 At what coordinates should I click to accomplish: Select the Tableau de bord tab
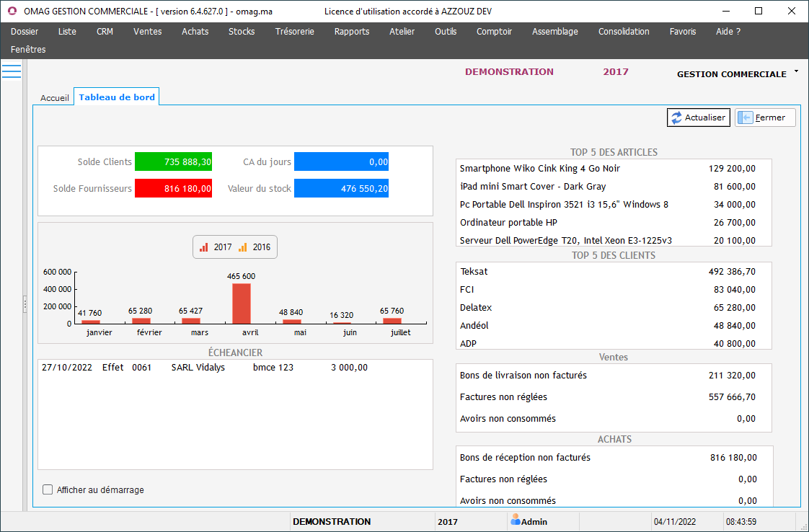point(117,97)
